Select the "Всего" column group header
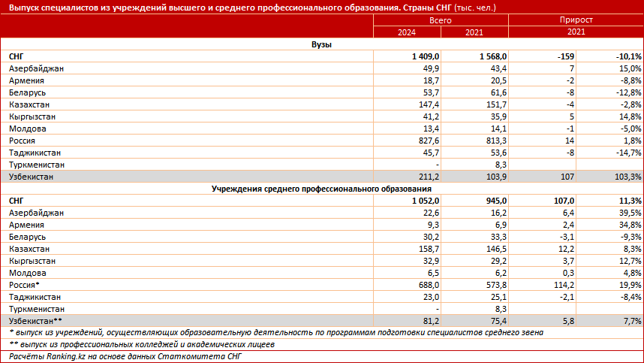Screen dimensions: 644x363 tap(440, 20)
